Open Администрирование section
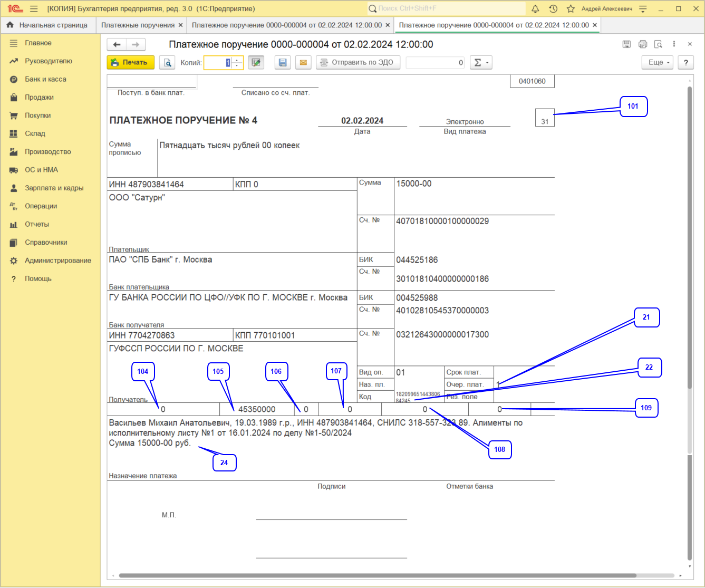This screenshot has height=588, width=705. pyautogui.click(x=50, y=261)
